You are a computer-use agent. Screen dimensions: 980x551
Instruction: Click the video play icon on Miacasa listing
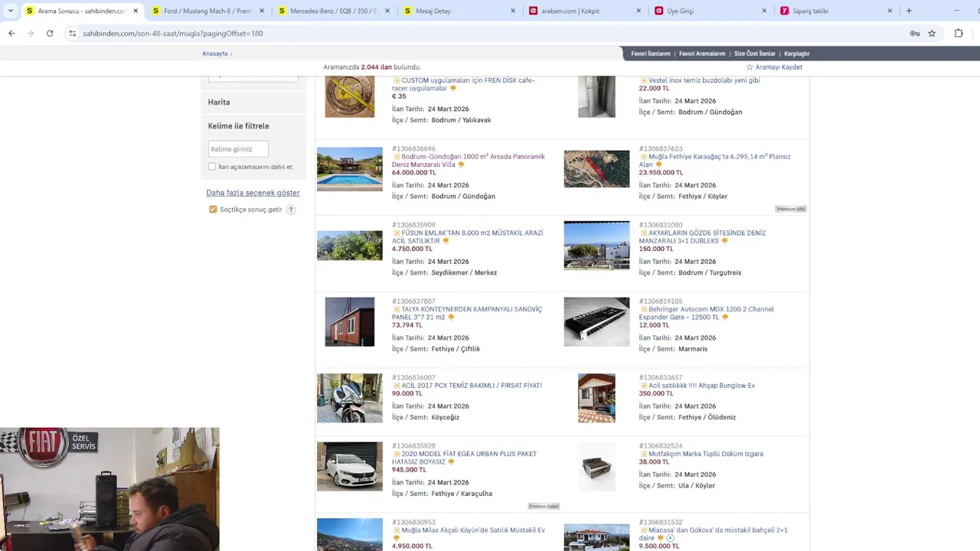(670, 538)
